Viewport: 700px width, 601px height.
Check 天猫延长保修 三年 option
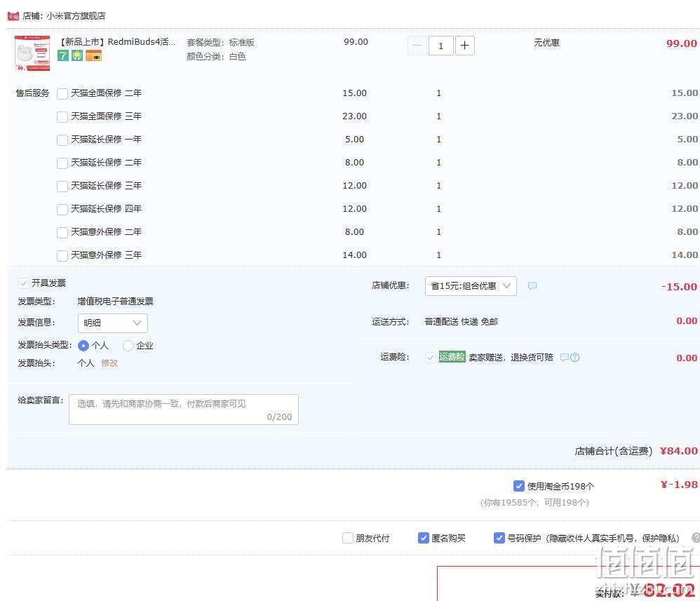click(x=62, y=187)
